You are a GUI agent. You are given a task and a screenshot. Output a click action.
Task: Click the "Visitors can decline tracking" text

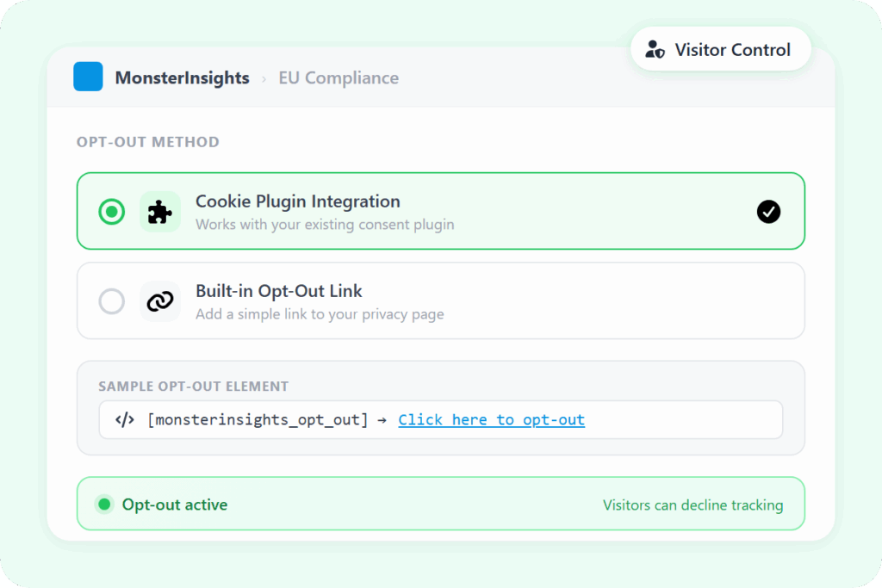click(693, 505)
